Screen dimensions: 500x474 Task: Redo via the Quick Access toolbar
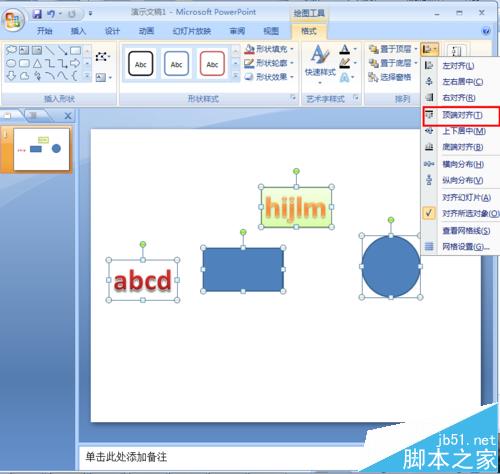(71, 14)
